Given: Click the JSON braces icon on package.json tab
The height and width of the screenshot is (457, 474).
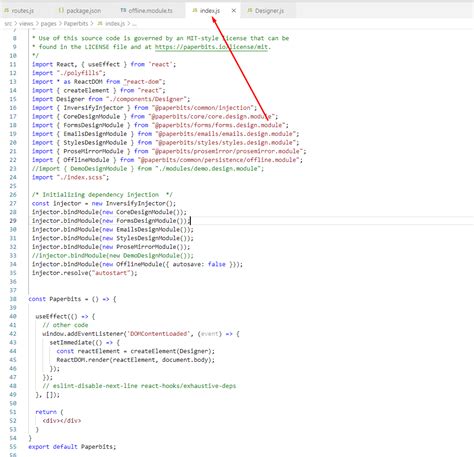Looking at the screenshot, I should [x=61, y=11].
